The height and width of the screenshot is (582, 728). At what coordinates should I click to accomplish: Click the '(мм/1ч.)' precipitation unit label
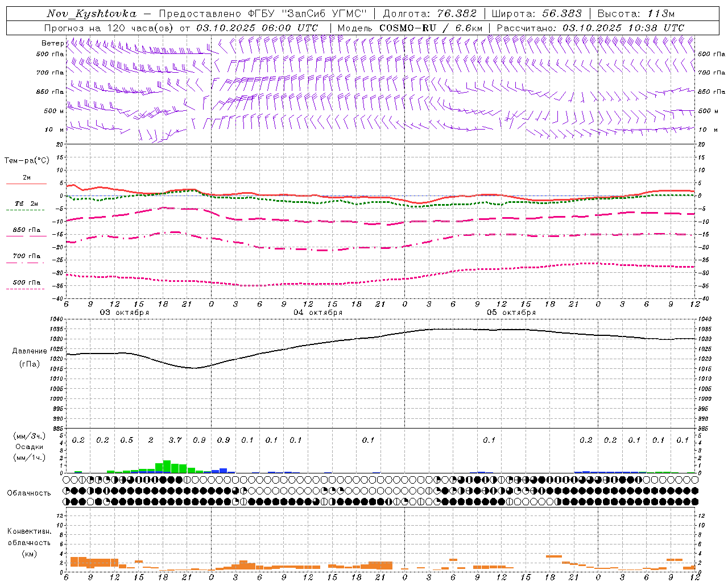pyautogui.click(x=29, y=458)
